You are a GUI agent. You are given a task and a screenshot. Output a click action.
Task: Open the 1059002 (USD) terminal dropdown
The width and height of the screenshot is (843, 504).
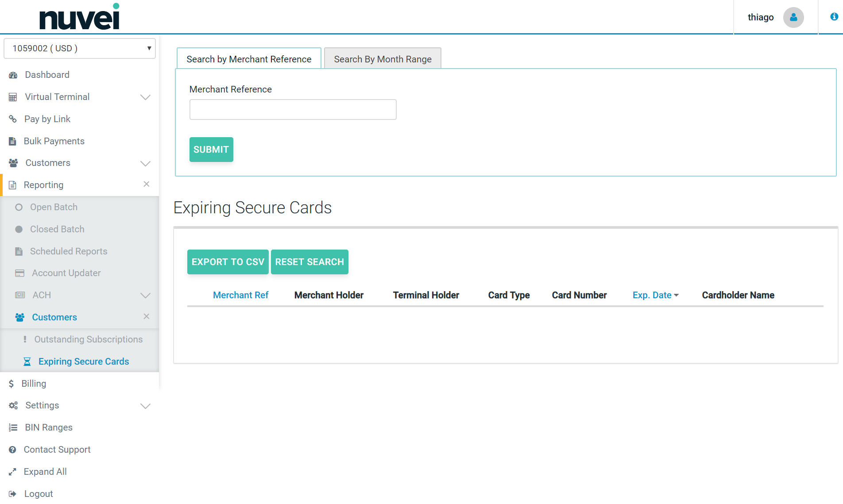[x=80, y=49]
